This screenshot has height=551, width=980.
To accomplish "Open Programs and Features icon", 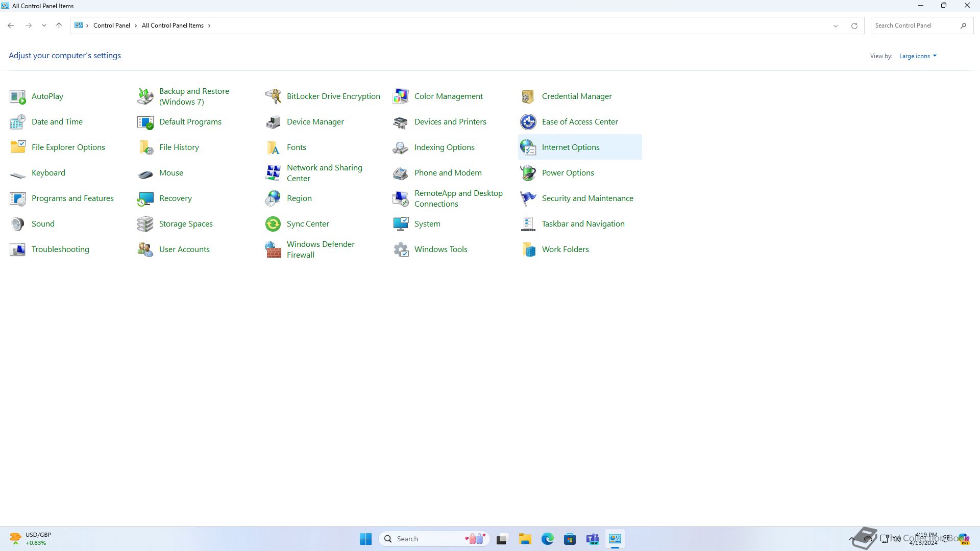I will [x=18, y=198].
